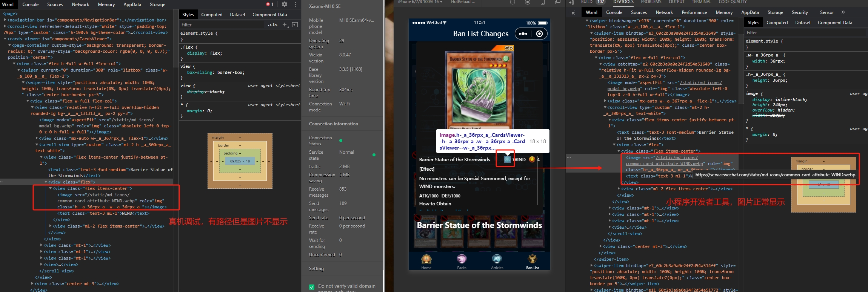Open the AppData tab in the left debugger
This screenshot has width=868, height=292.
pos(132,5)
